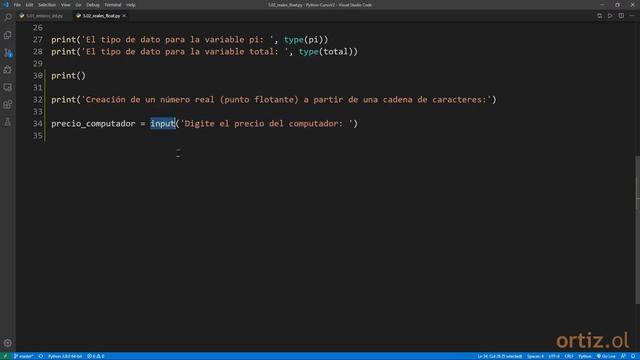Synchronize changes from status bar
The image size is (640, 360).
pos(41,356)
